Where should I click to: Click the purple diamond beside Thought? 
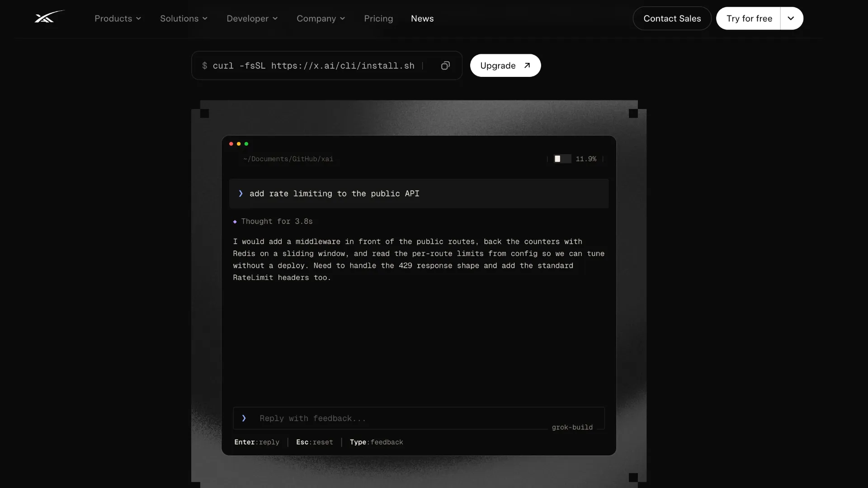235,222
